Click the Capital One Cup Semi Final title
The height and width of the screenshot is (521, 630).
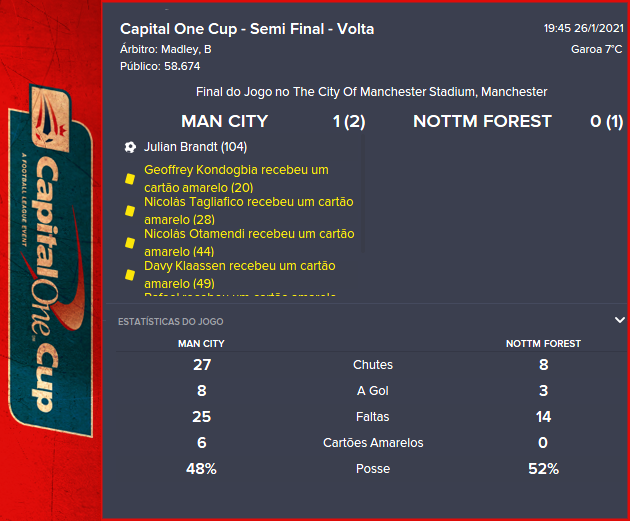(x=247, y=29)
